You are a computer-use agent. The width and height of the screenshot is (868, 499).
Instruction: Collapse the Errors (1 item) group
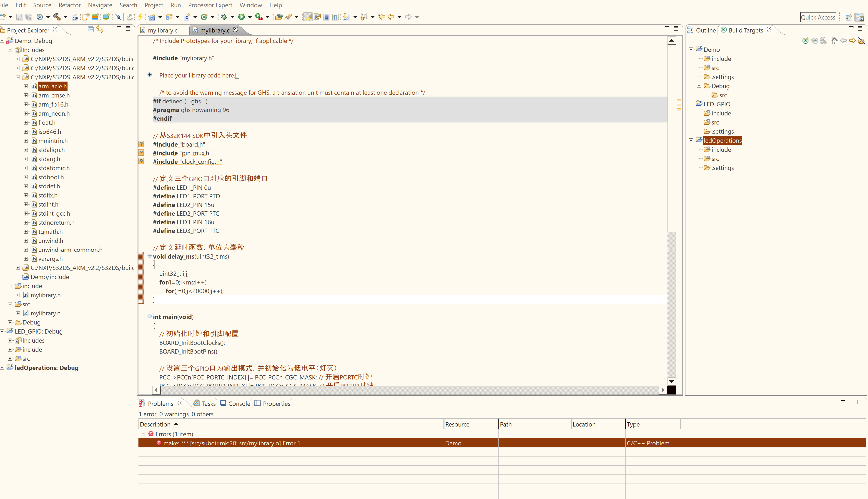click(x=143, y=434)
